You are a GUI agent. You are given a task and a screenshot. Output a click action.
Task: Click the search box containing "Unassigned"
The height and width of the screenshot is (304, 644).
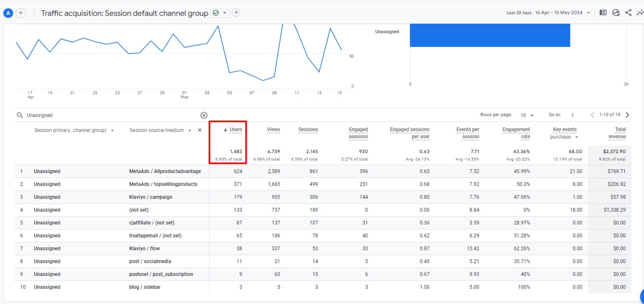point(112,115)
